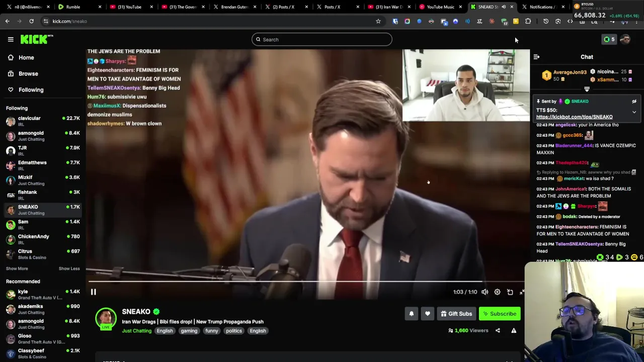Open Gioso in Recommended list

[x=43, y=339]
